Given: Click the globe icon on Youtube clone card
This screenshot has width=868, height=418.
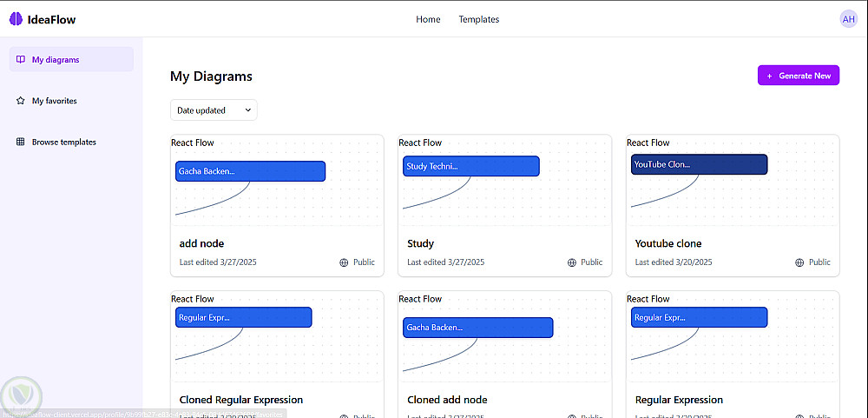Looking at the screenshot, I should 799,262.
